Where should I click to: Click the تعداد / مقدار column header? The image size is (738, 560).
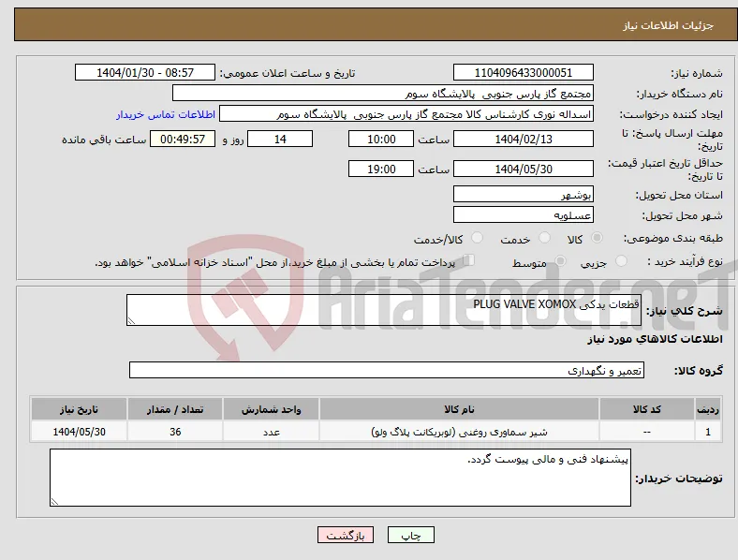click(175, 409)
